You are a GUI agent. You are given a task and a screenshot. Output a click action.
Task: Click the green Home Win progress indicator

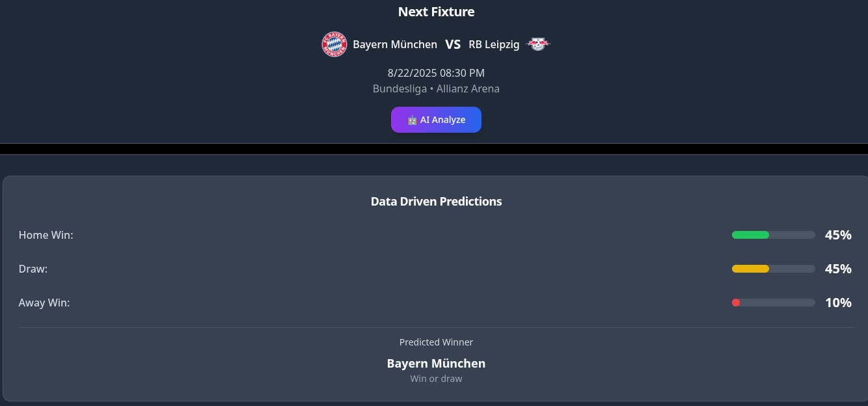750,235
